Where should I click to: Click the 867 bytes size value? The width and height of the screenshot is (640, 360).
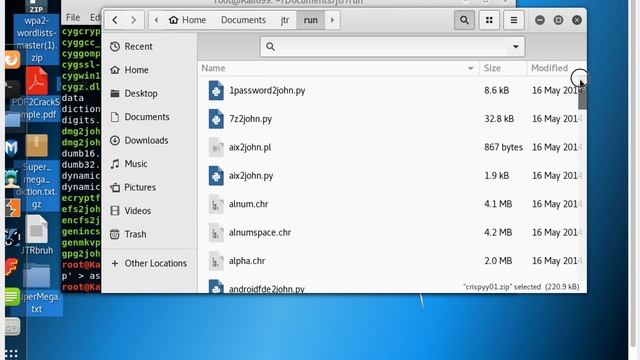pos(503,147)
